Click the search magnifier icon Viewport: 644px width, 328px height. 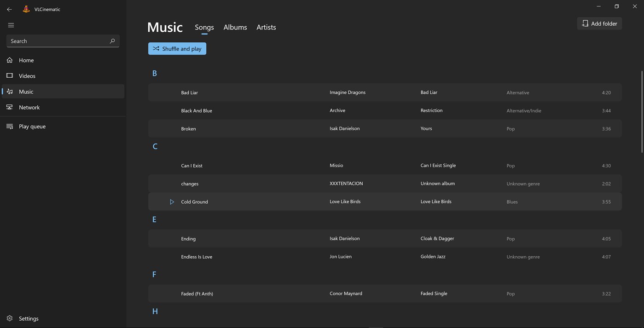pyautogui.click(x=112, y=41)
